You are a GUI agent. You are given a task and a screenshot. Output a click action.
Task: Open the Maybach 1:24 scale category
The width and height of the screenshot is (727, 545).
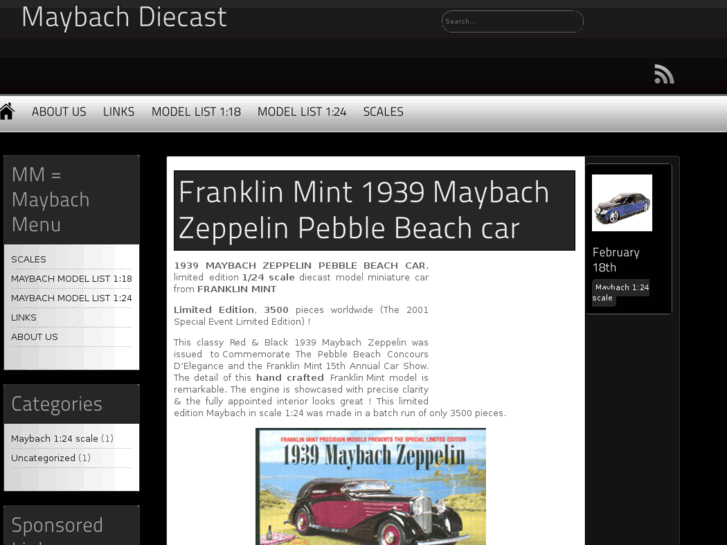pyautogui.click(x=55, y=438)
